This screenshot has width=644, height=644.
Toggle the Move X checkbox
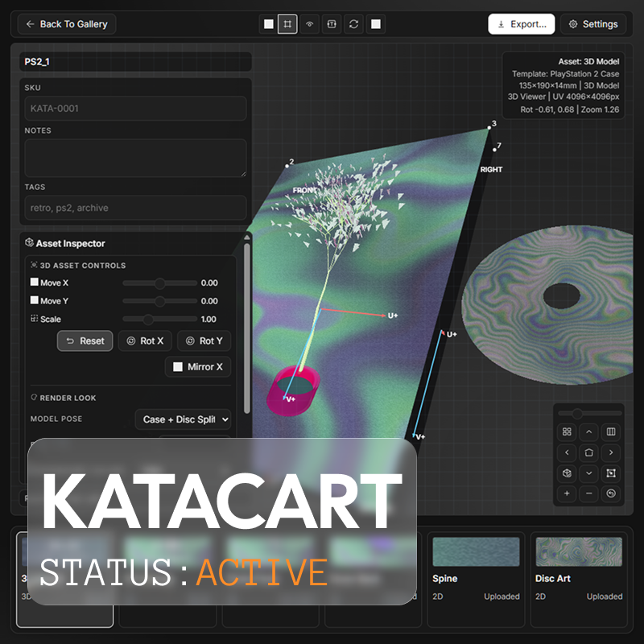pyautogui.click(x=35, y=283)
